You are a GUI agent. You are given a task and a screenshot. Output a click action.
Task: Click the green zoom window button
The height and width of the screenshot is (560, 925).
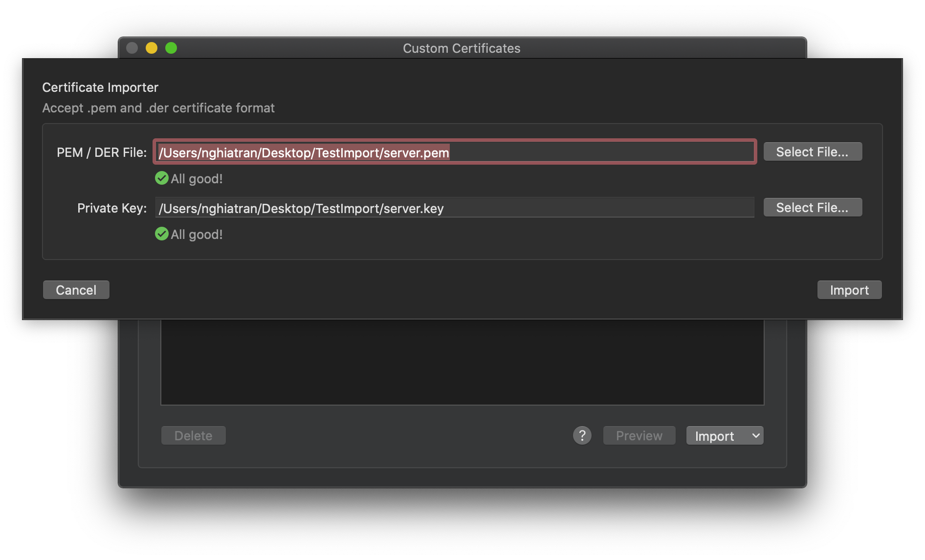point(171,48)
